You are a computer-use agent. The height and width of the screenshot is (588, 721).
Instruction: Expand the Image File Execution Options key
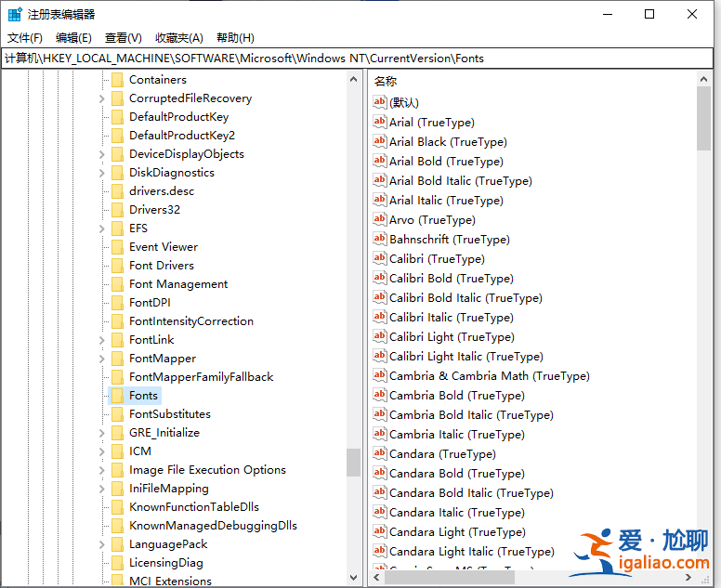101,470
